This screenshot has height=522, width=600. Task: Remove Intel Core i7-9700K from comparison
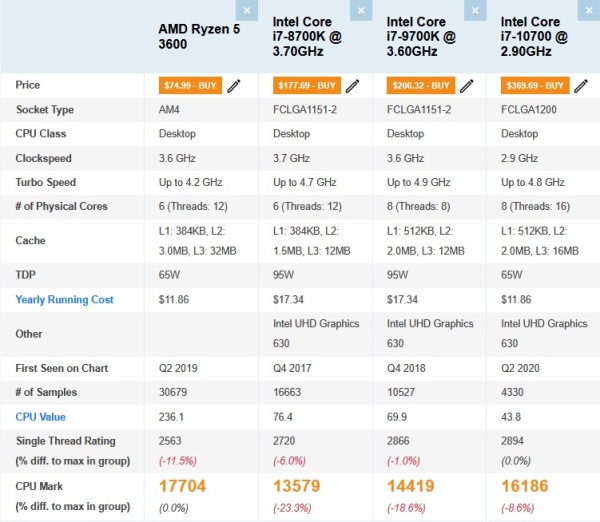tap(475, 10)
